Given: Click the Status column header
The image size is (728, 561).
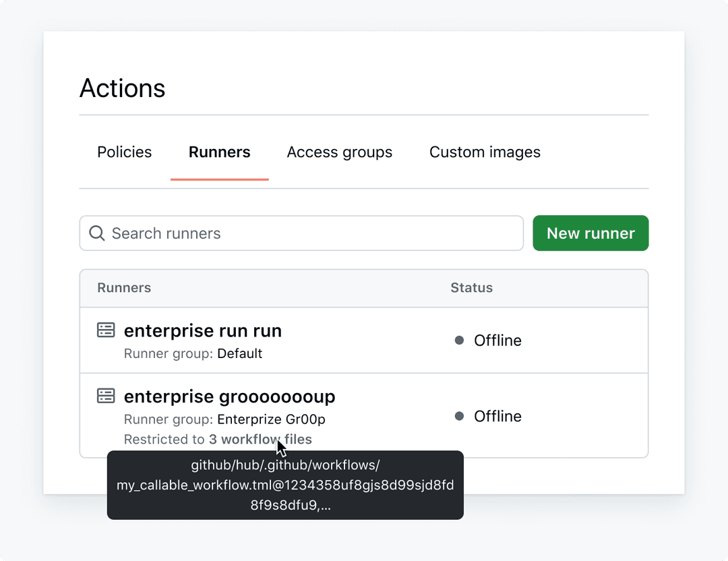Looking at the screenshot, I should [471, 288].
